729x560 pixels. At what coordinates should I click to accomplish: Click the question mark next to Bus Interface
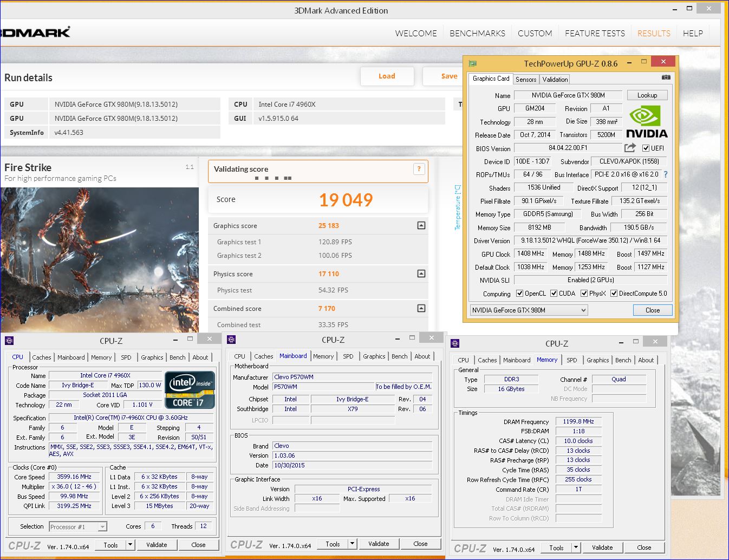click(666, 174)
